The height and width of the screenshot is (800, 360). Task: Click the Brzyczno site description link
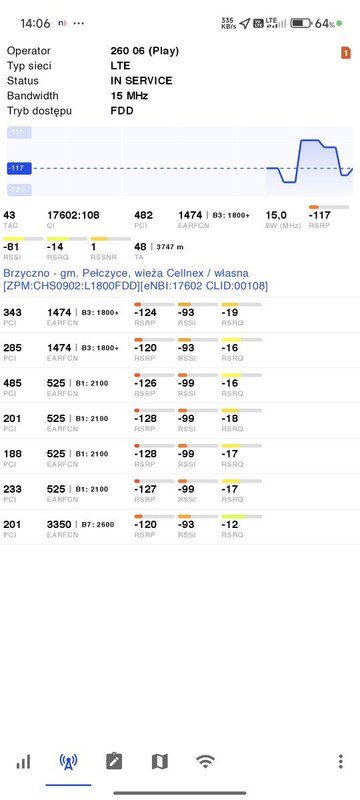(x=136, y=280)
